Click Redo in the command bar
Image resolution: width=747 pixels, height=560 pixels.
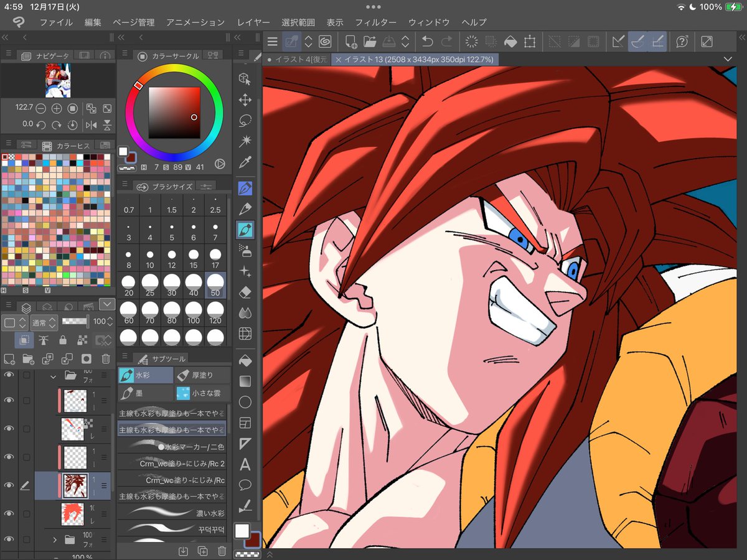point(447,42)
